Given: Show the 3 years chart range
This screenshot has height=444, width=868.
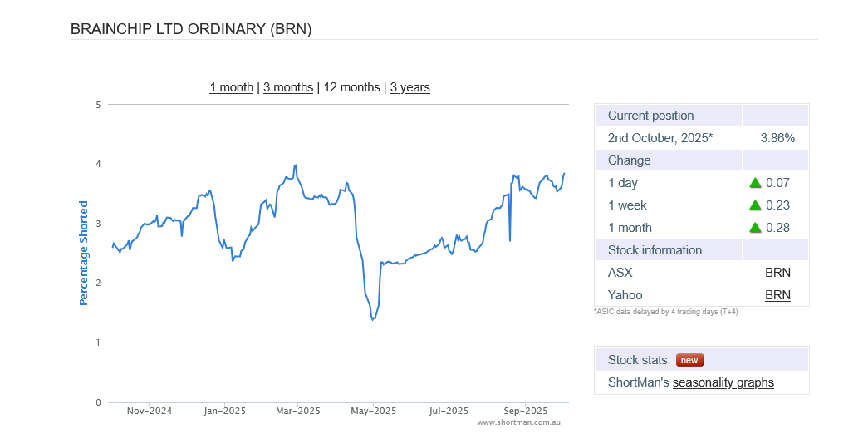Looking at the screenshot, I should [x=409, y=87].
